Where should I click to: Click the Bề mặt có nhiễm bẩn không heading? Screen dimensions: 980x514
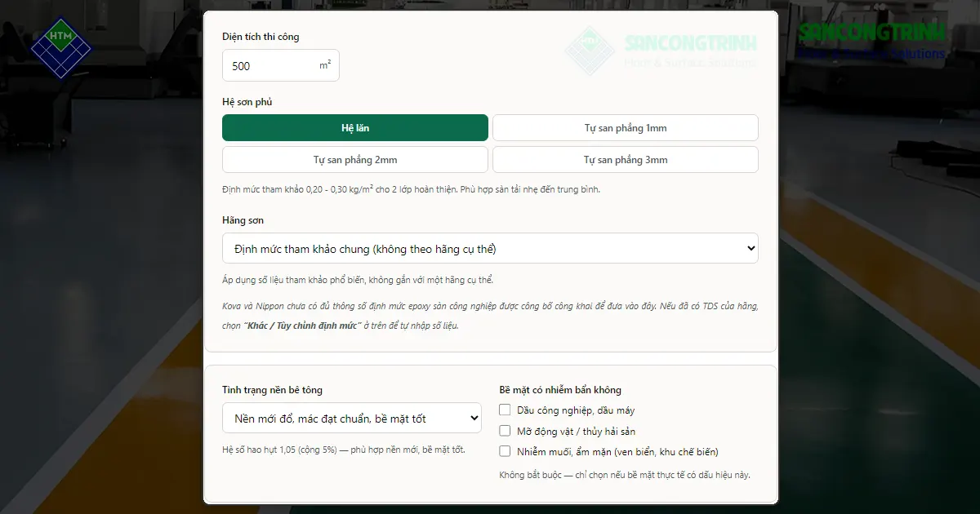[560, 390]
